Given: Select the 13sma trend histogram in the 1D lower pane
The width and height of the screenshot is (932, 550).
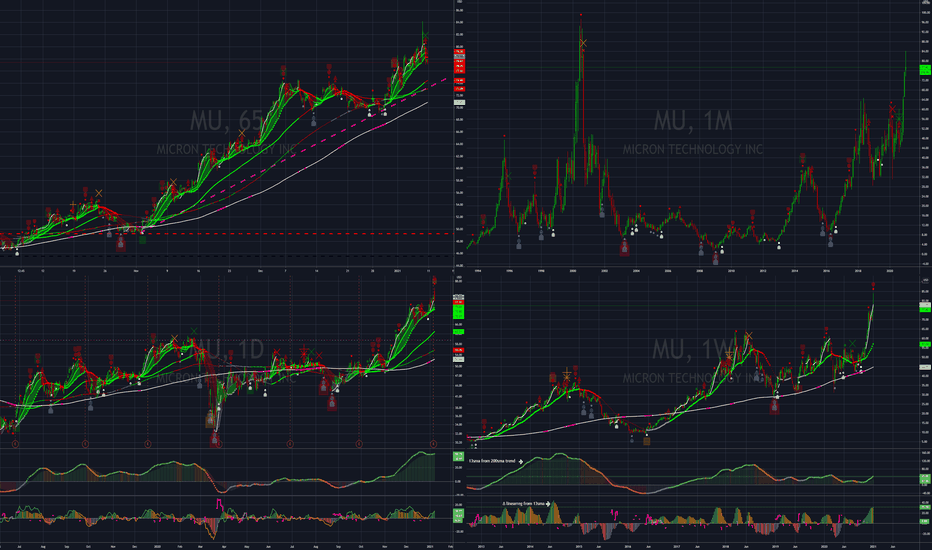Looking at the screenshot, I should (x=220, y=473).
